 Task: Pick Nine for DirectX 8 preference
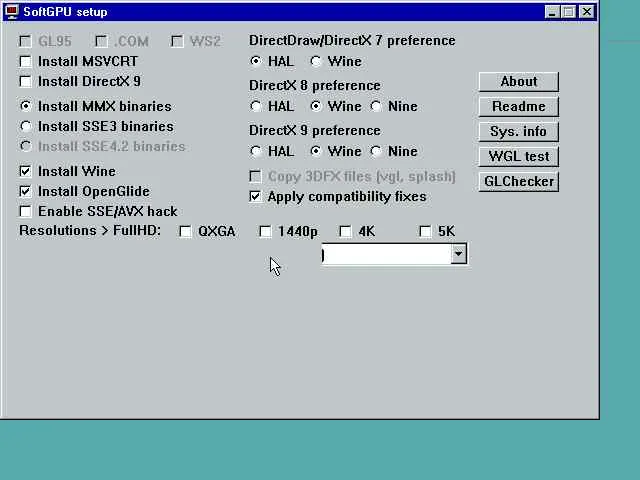376,106
